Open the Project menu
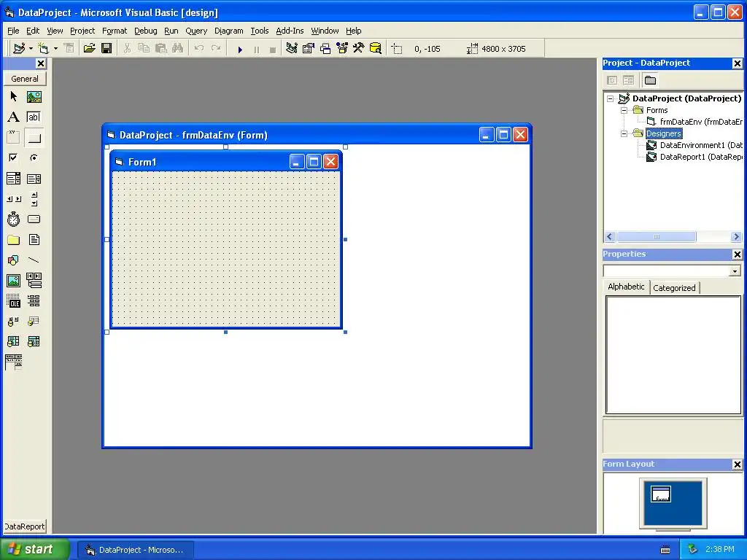The image size is (747, 560). tap(82, 31)
